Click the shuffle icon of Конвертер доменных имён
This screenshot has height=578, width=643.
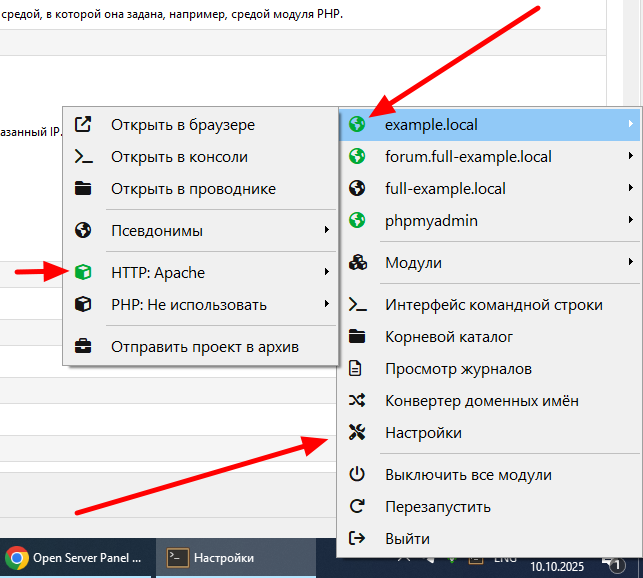(357, 400)
